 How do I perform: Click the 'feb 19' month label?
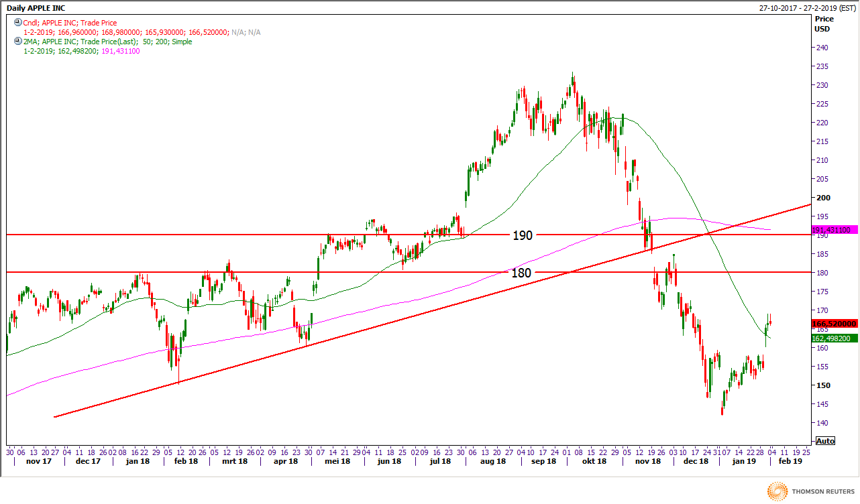pyautogui.click(x=789, y=461)
